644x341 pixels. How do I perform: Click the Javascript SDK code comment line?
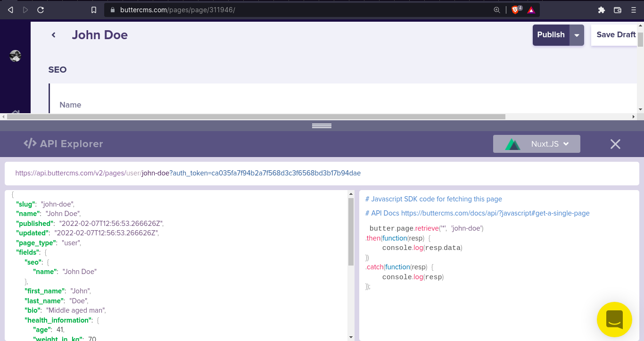pyautogui.click(x=434, y=199)
